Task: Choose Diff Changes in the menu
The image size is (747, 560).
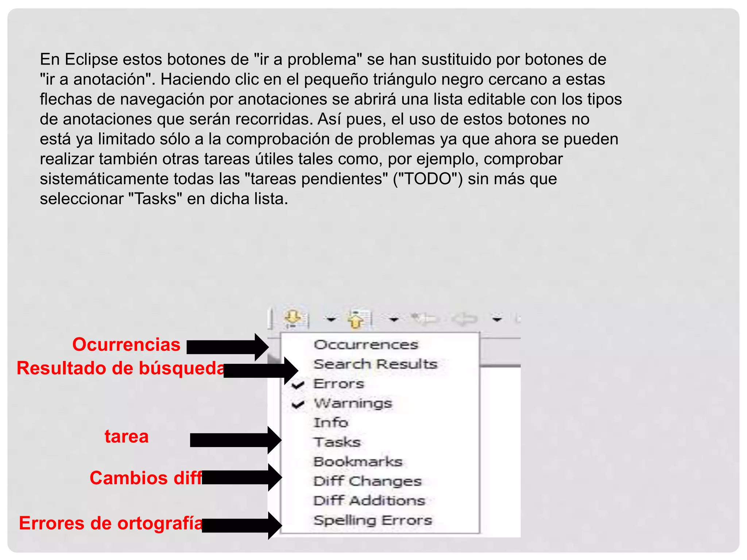Action: [379, 481]
